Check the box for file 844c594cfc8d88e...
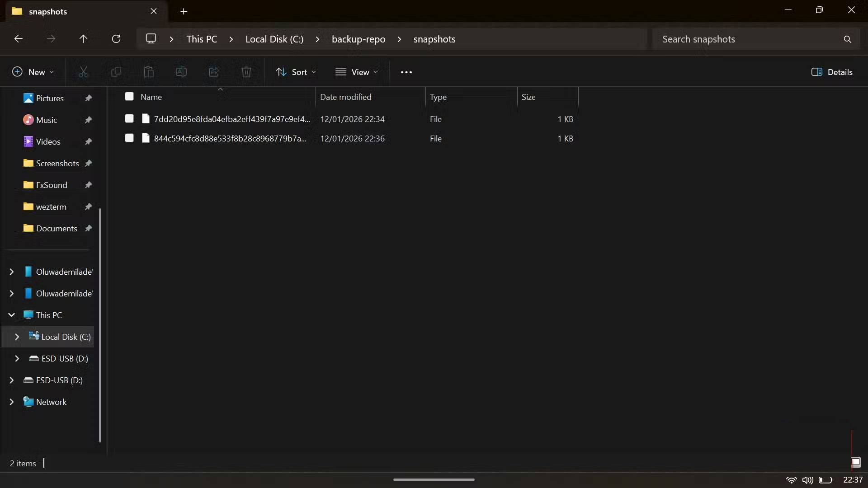 (129, 138)
